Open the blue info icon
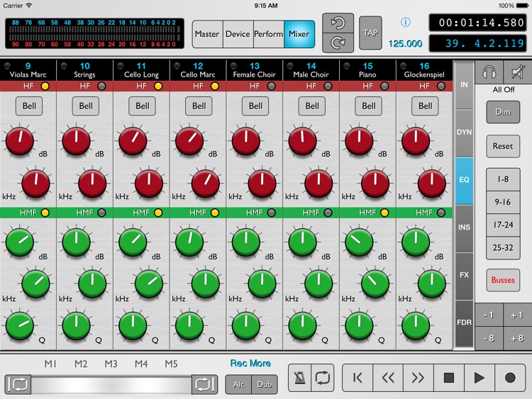The height and width of the screenshot is (399, 532). [406, 22]
